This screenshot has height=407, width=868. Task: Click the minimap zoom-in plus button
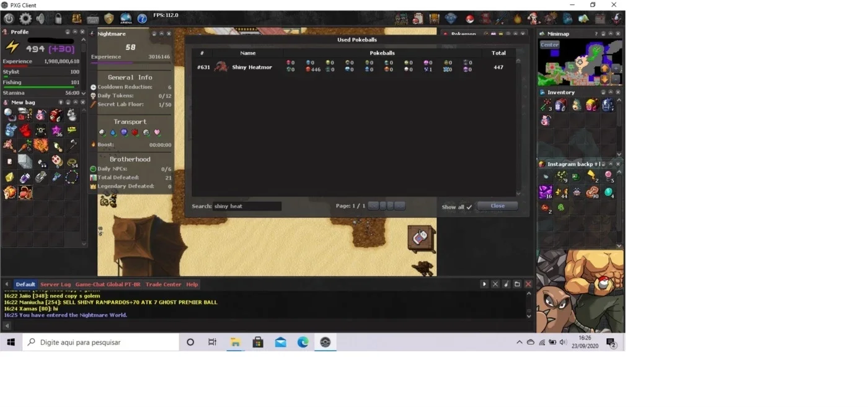pos(616,68)
